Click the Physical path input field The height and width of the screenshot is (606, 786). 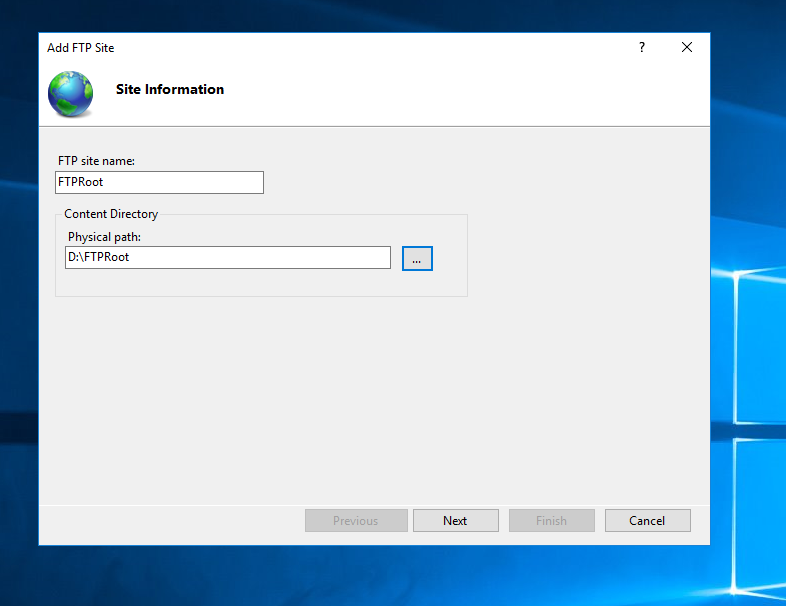click(228, 257)
